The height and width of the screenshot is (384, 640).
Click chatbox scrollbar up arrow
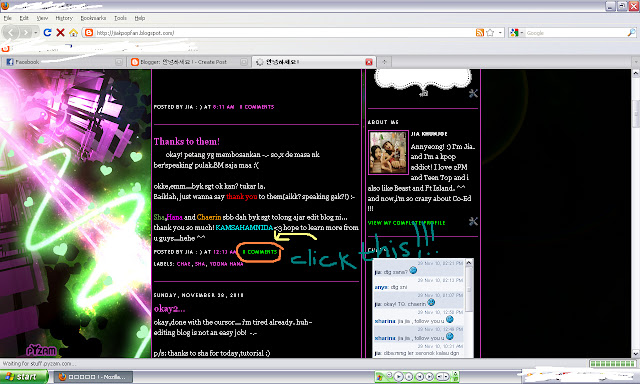[469, 263]
